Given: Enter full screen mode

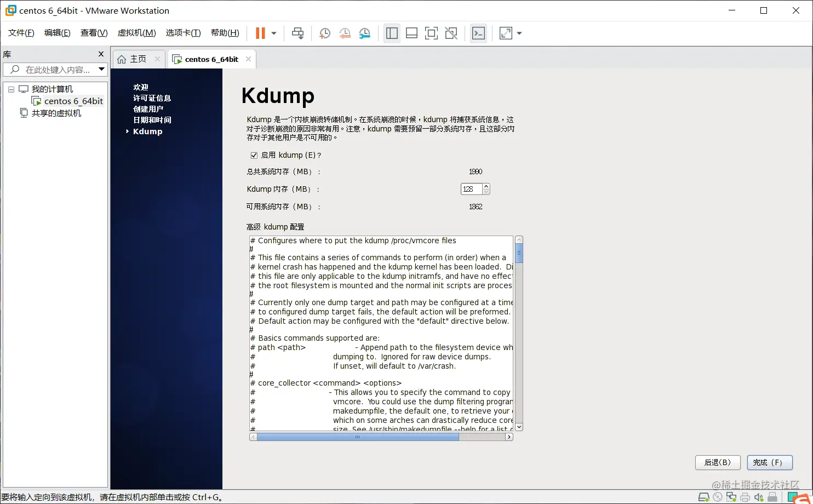Looking at the screenshot, I should (431, 33).
